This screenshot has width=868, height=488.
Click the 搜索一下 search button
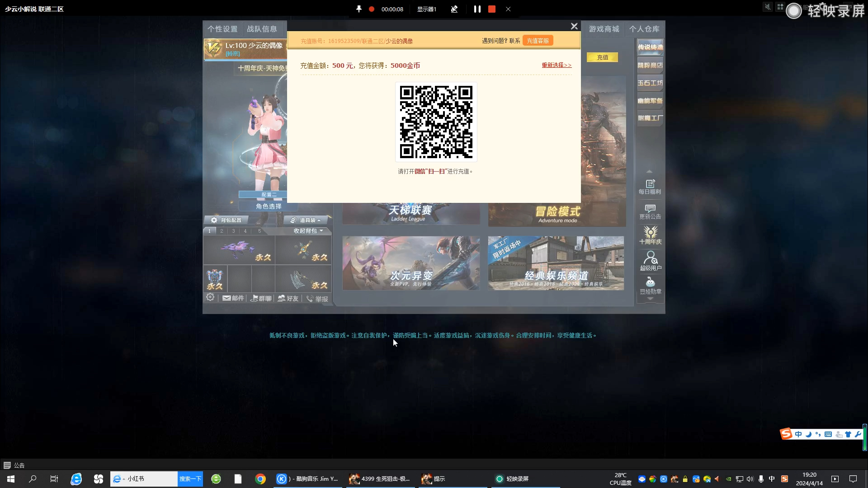pos(190,479)
